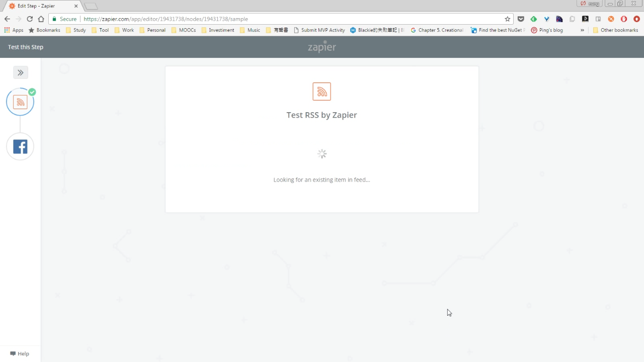Click the Test this Step header text

(x=26, y=47)
